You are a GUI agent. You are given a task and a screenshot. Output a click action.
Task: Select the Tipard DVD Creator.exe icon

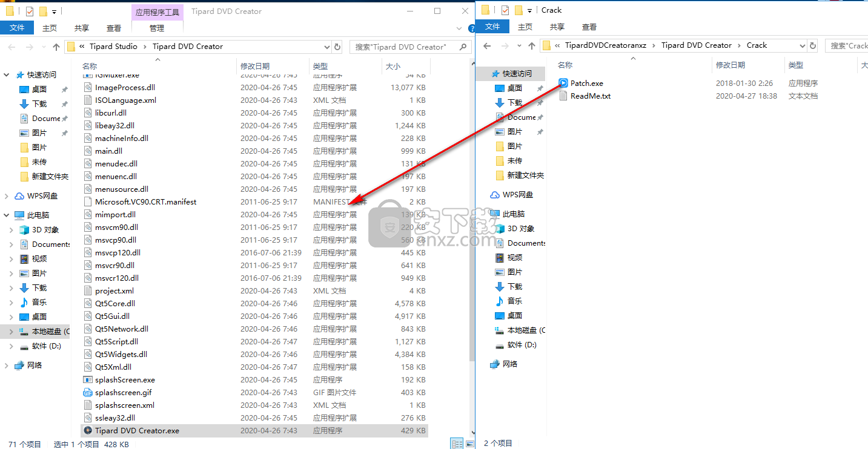tap(88, 431)
